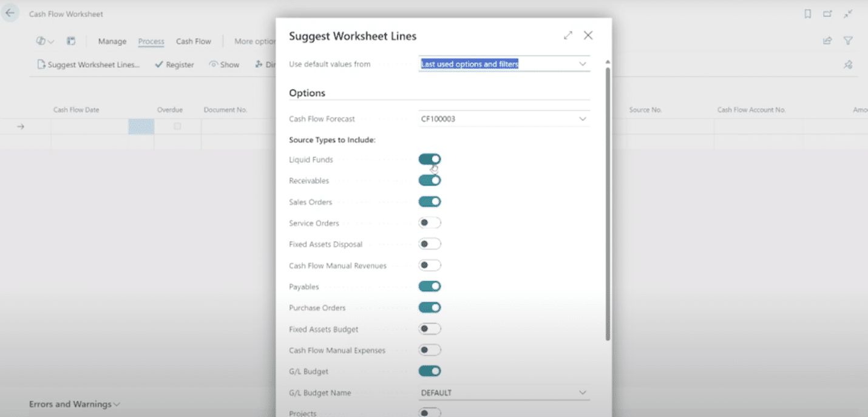The width and height of the screenshot is (868, 417).
Task: Open page in new window icon
Action: pos(827,14)
